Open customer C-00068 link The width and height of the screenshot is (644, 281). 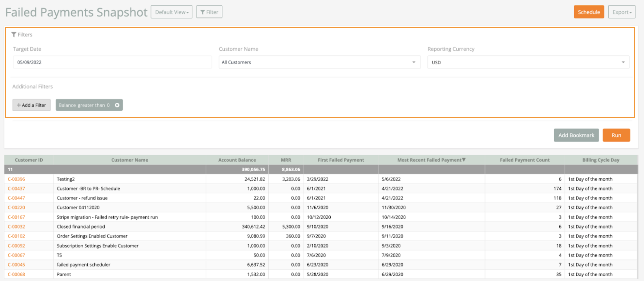[16, 274]
